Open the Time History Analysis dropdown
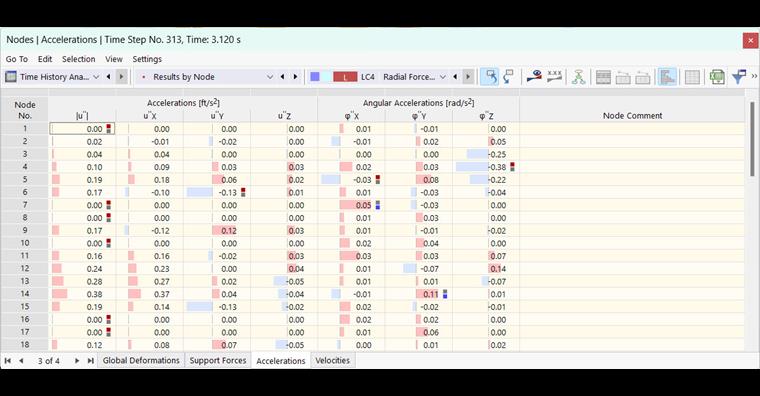 point(96,77)
